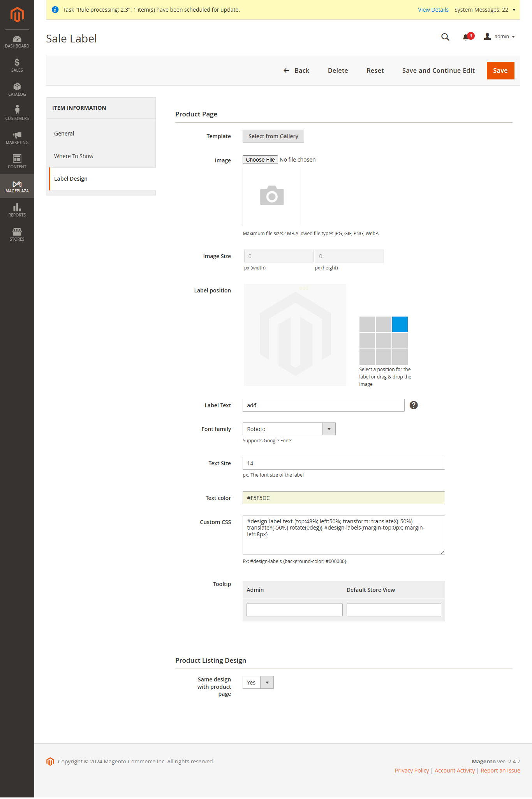Image resolution: width=532 pixels, height=799 pixels.
Task: Click the Label Text help icon
Action: (x=414, y=405)
